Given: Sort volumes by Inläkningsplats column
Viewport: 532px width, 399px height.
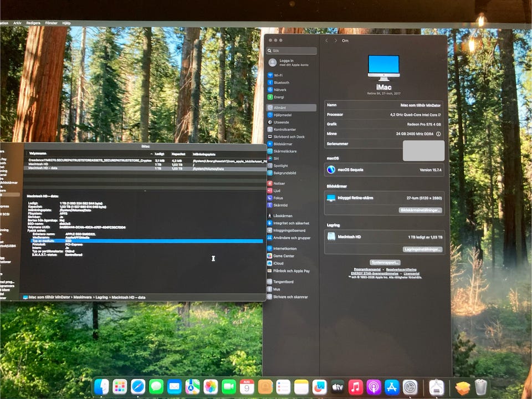Looking at the screenshot, I should 204,154.
